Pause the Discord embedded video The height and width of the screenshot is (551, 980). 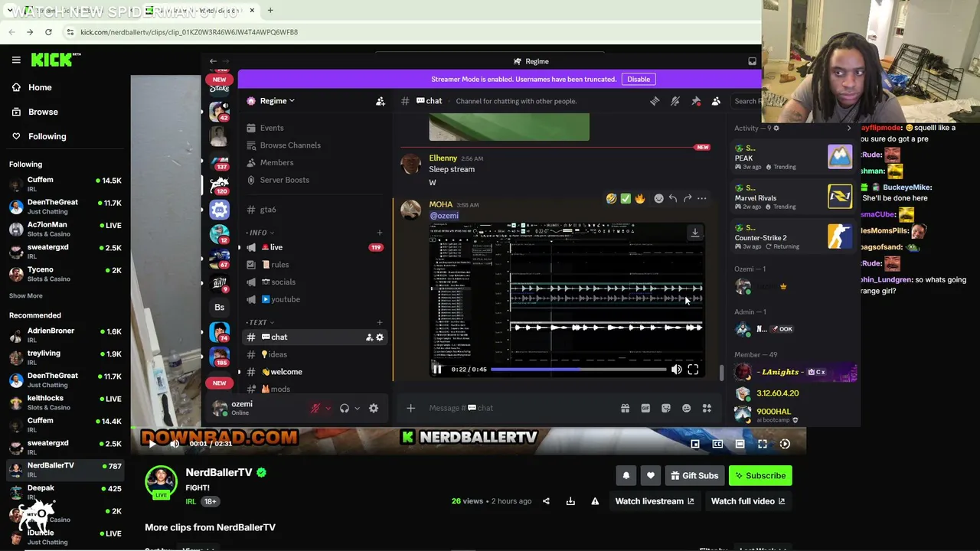[437, 370]
